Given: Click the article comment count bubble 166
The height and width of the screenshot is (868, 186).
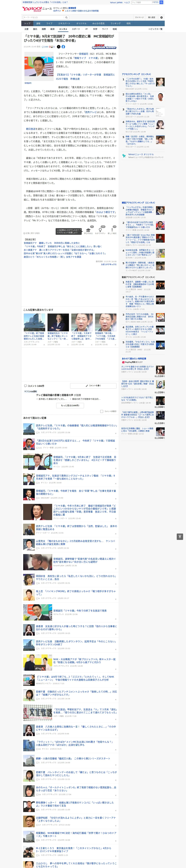Looking at the screenshot, I should click(45, 47).
